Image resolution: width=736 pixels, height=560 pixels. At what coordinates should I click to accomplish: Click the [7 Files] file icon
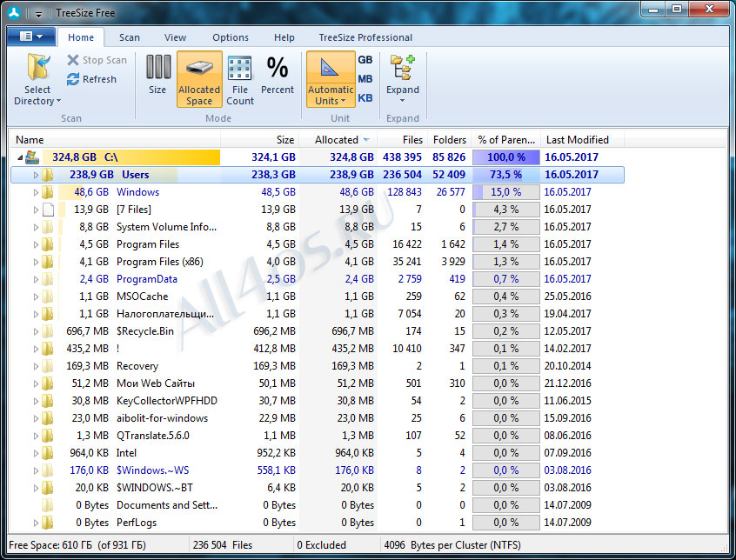coord(48,210)
